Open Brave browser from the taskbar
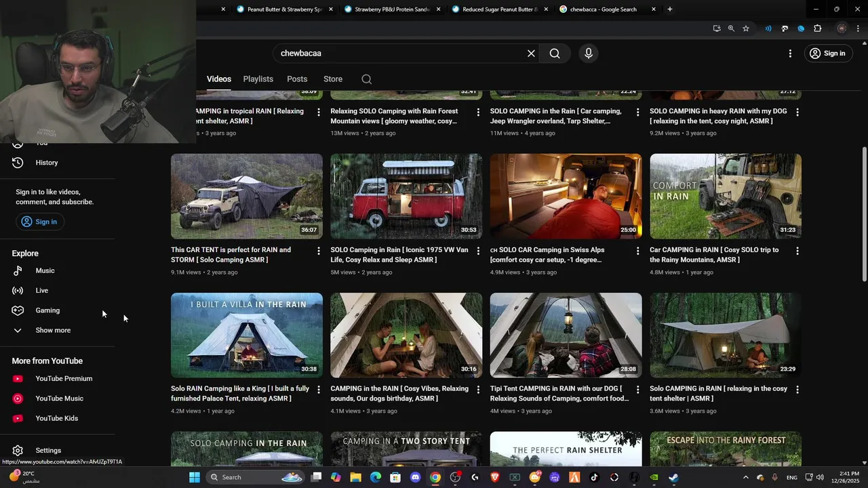 click(x=495, y=477)
